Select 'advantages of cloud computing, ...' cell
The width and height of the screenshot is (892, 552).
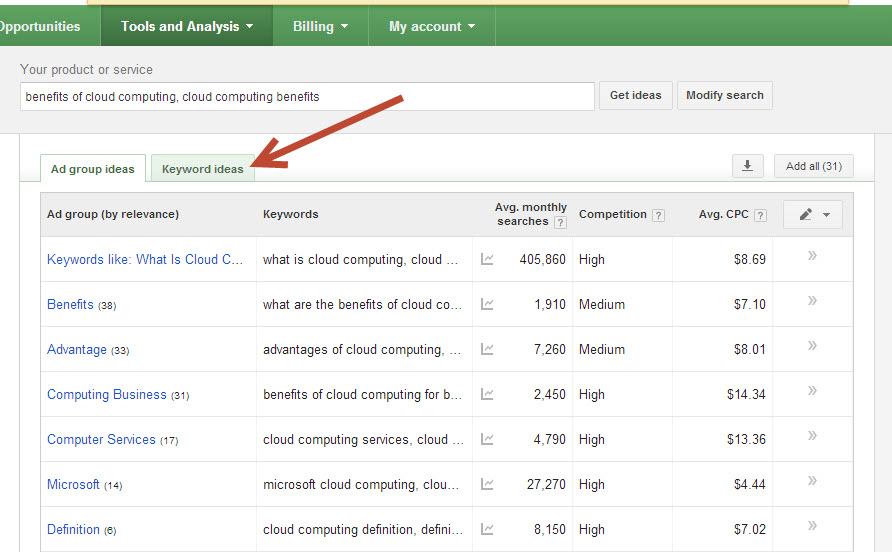click(x=362, y=349)
